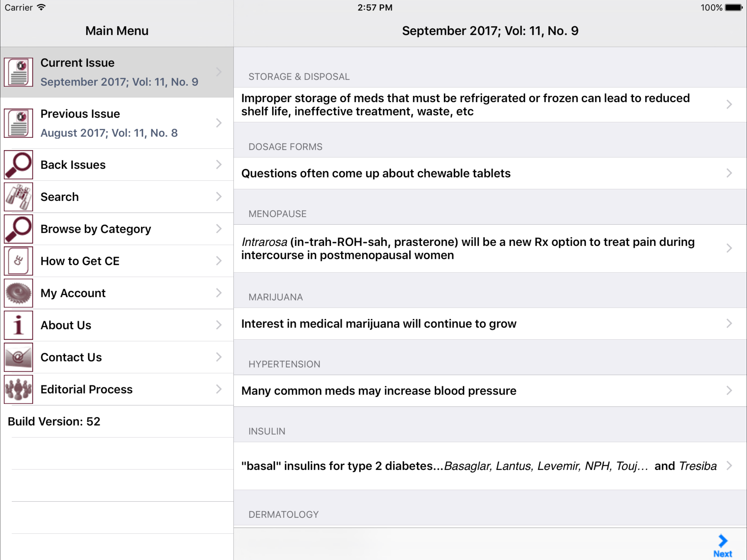Click the Previous Issue document icon

click(x=19, y=123)
